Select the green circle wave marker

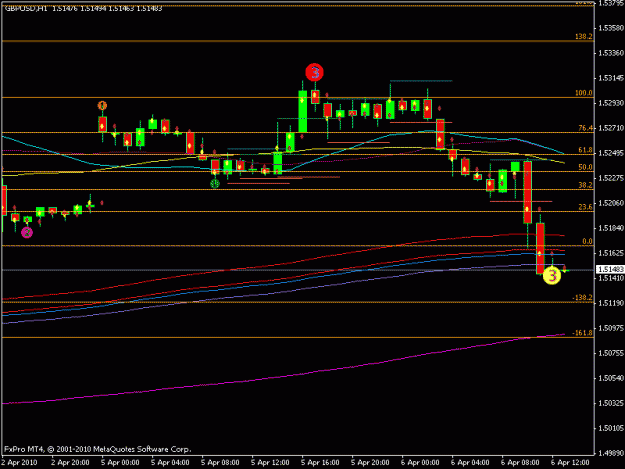tap(215, 184)
